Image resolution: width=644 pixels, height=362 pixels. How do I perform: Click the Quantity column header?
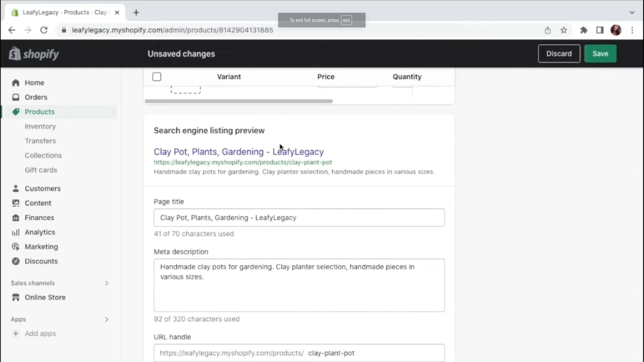pyautogui.click(x=407, y=77)
